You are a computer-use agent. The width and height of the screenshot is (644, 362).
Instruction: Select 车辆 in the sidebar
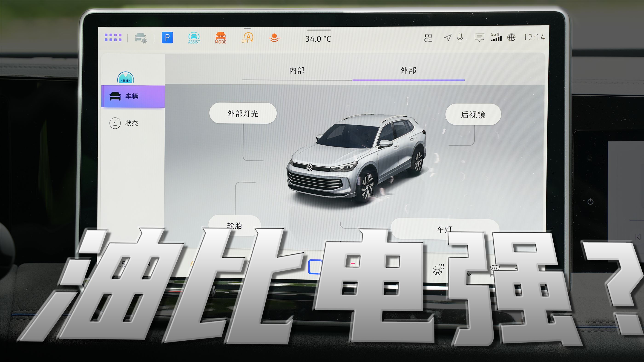click(133, 97)
